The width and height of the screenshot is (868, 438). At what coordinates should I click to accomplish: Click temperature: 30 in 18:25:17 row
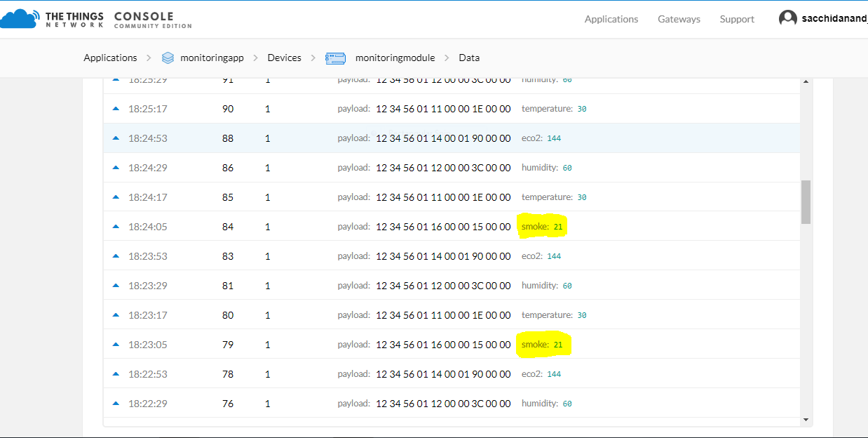coord(554,109)
